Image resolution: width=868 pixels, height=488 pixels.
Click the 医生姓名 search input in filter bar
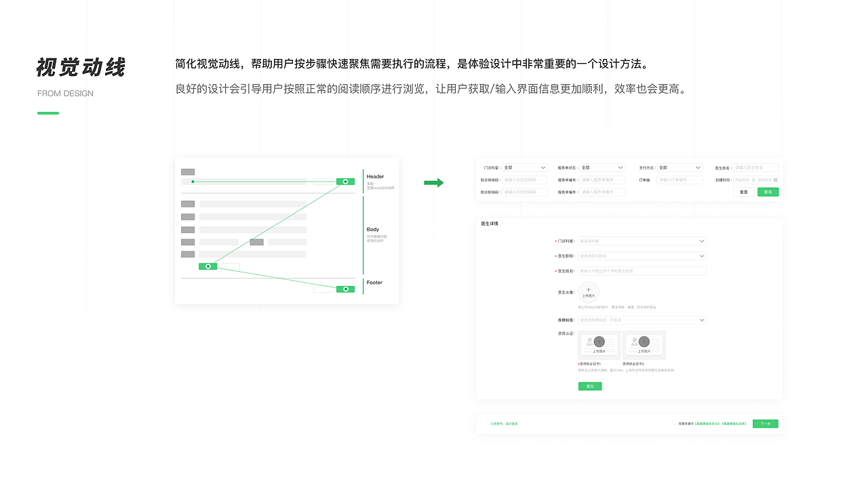(756, 167)
